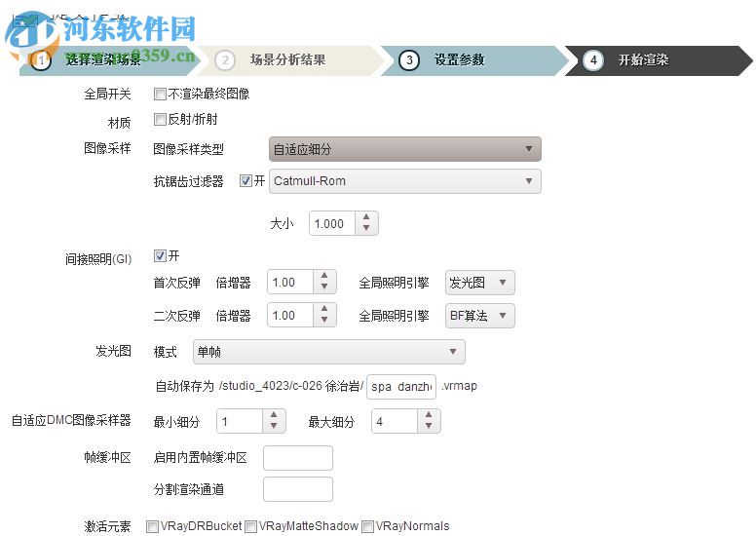Open the Catmull-Rom filter dropdown

[405, 181]
